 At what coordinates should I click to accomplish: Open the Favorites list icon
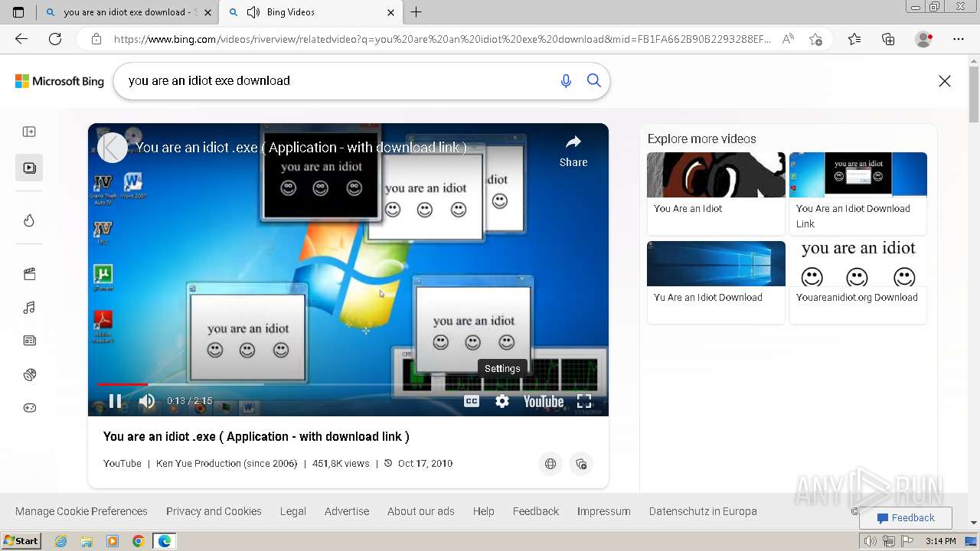pyautogui.click(x=854, y=39)
